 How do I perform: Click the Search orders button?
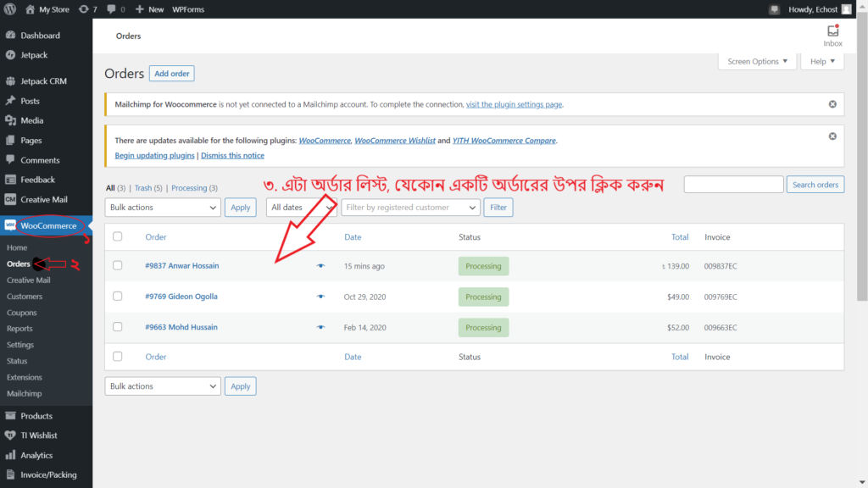[815, 185]
